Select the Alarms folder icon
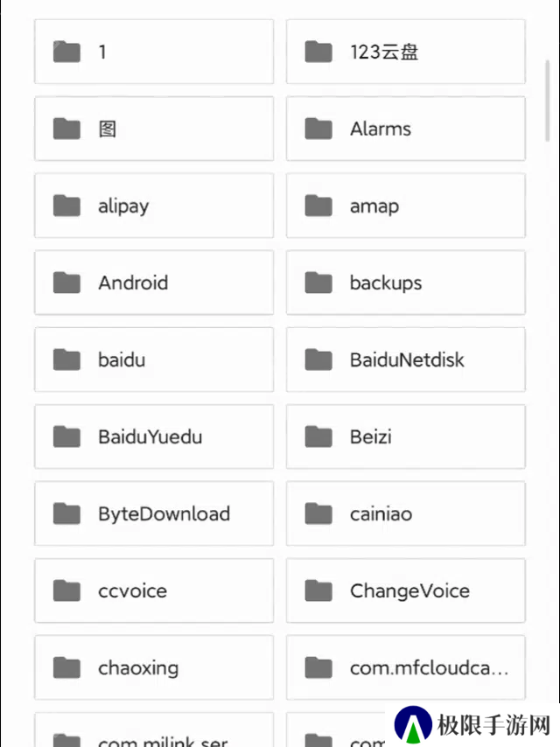This screenshot has width=560, height=747. click(318, 129)
